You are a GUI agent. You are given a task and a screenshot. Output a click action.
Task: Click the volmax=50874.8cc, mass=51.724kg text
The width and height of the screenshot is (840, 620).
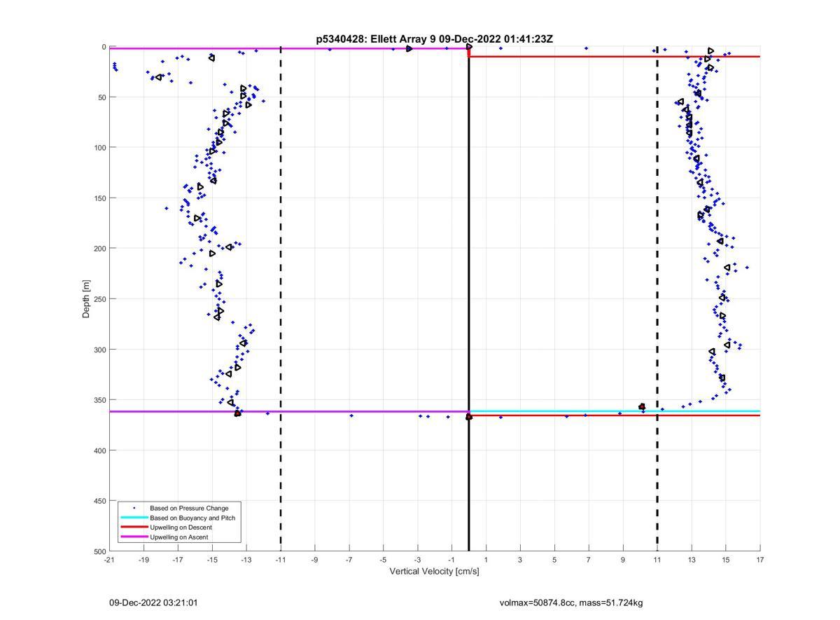click(571, 602)
